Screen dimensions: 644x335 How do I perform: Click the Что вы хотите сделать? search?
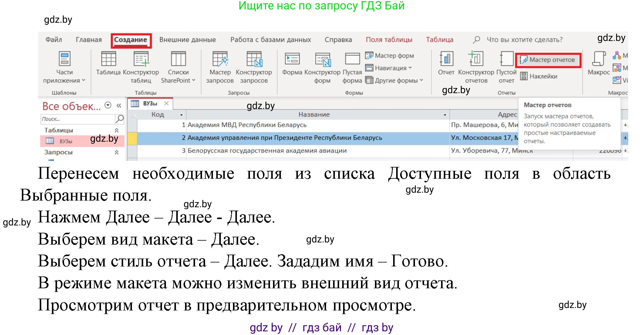524,39
